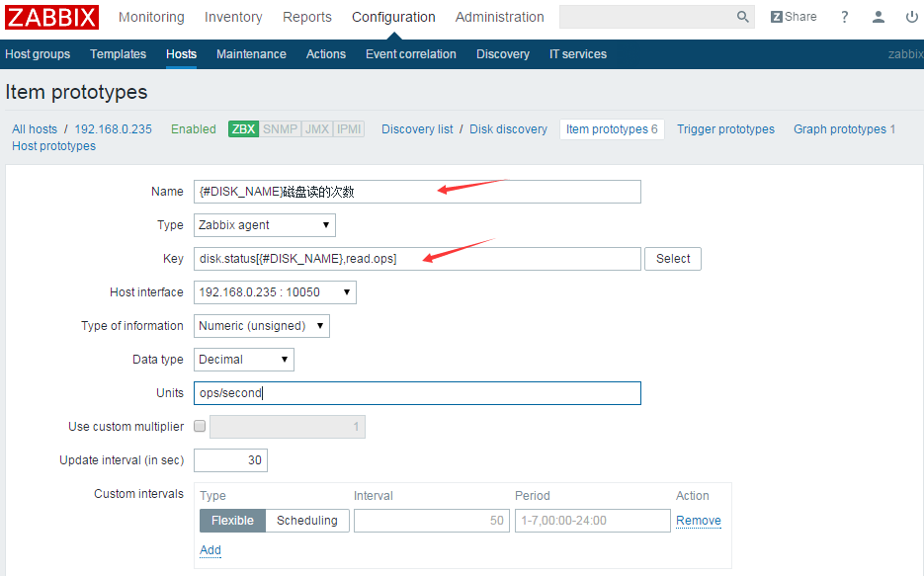Open Graph prototypes 1 link

pyautogui.click(x=844, y=129)
